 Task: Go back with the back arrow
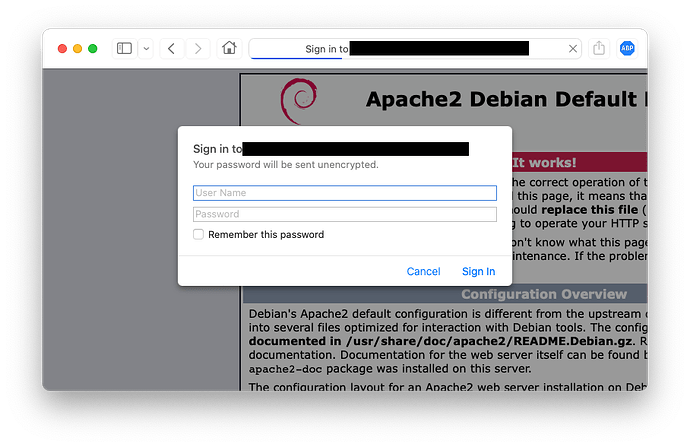click(x=172, y=48)
